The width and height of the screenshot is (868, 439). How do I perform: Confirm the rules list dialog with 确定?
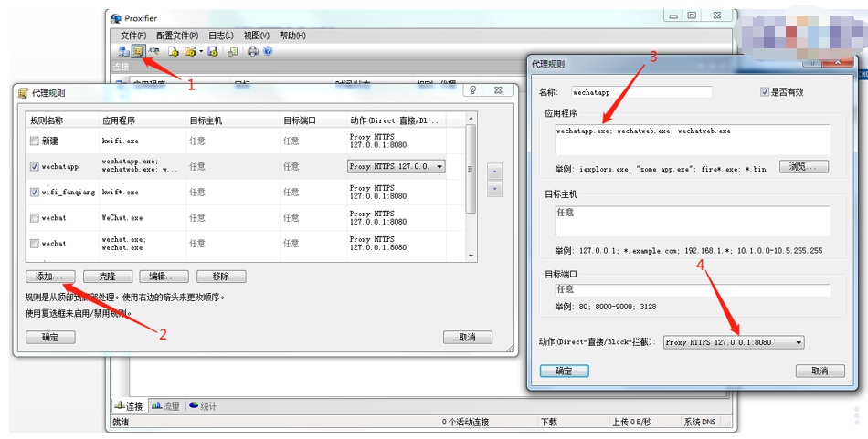(x=50, y=338)
